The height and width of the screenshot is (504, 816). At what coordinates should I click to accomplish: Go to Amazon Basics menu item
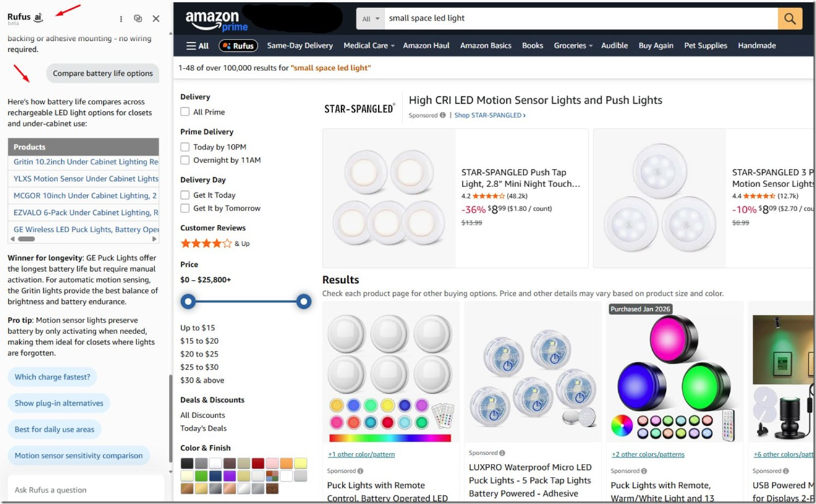(486, 46)
